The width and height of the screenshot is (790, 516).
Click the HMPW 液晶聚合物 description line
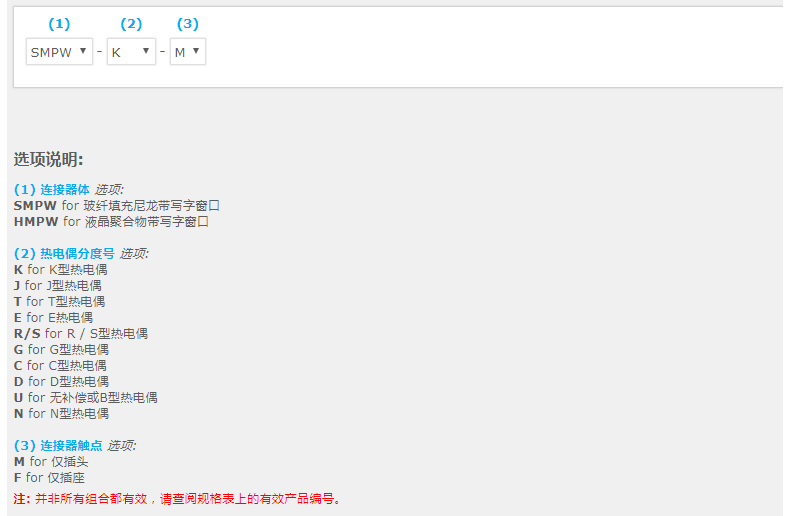coord(111,221)
